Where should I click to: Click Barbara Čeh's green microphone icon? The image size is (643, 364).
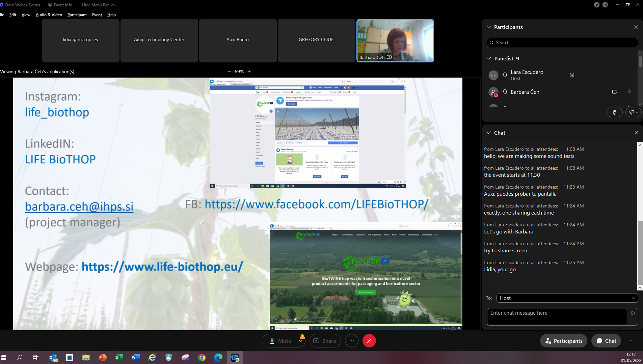click(629, 92)
